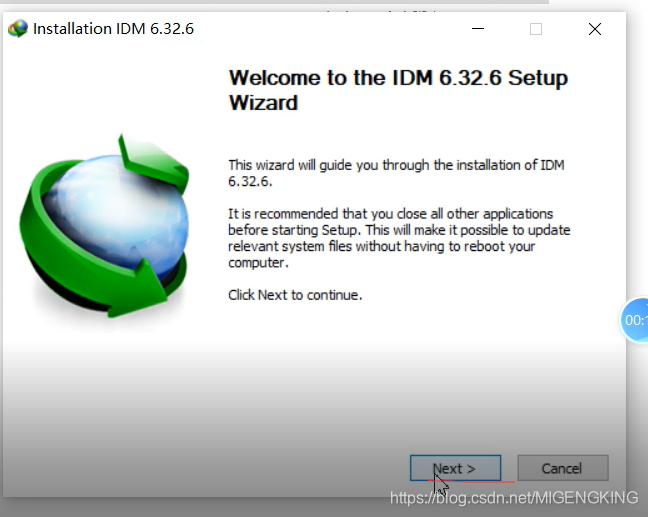This screenshot has width=648, height=517.
Task: Click the 'Click Next to continue.' text
Action: 295,295
